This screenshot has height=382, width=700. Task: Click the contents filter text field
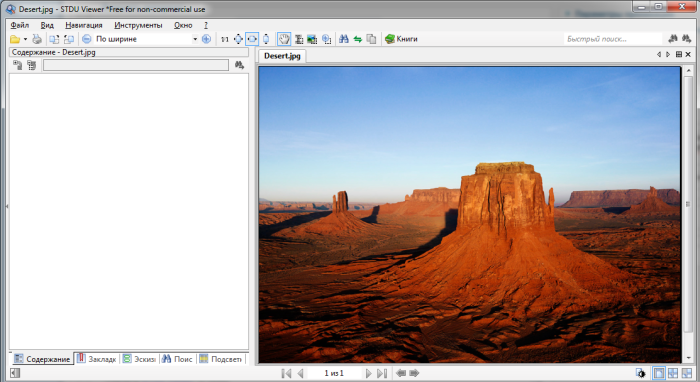(x=136, y=65)
